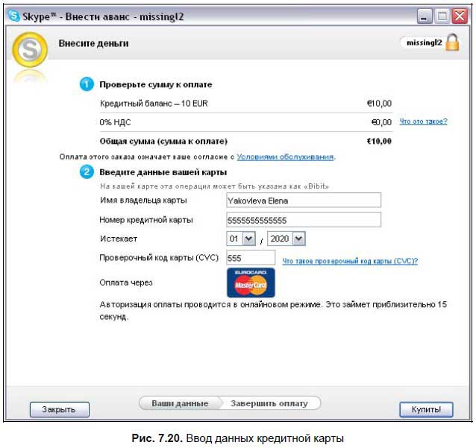This screenshot has width=476, height=448.
Task: Click the CVC verification code field
Action: 251,257
